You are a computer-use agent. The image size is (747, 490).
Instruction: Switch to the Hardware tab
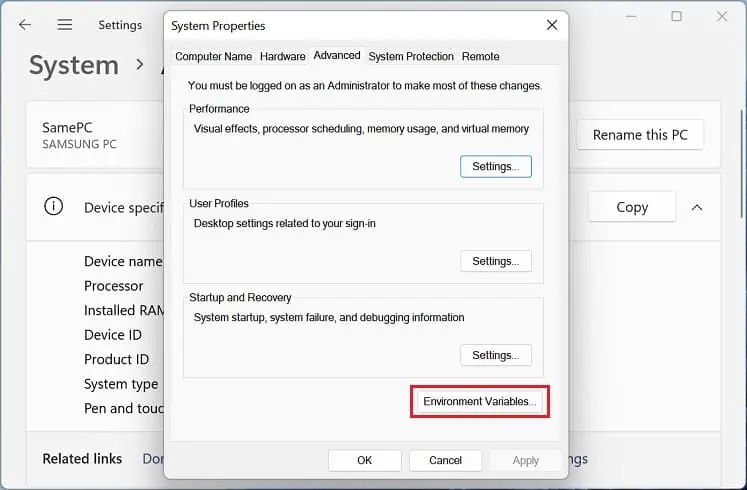[x=283, y=56]
